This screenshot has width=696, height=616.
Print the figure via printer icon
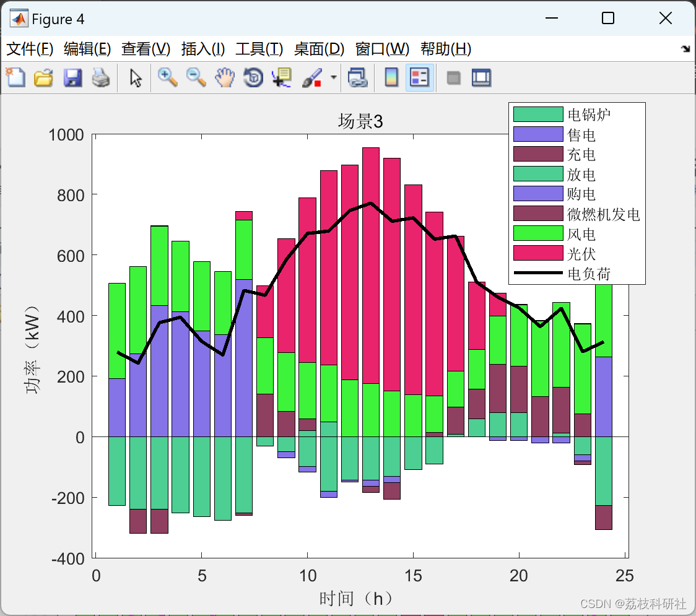pos(101,77)
